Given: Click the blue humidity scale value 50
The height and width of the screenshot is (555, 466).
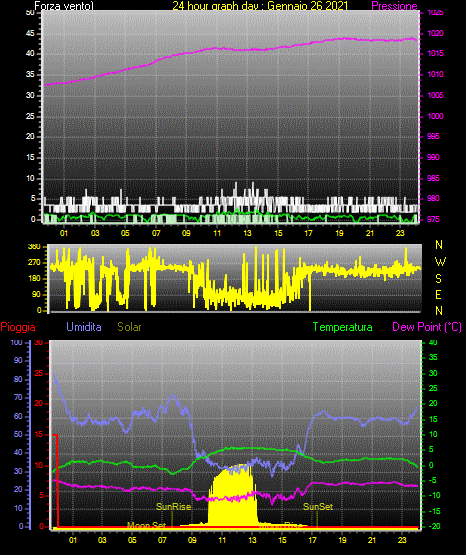Looking at the screenshot, I should coord(18,434).
